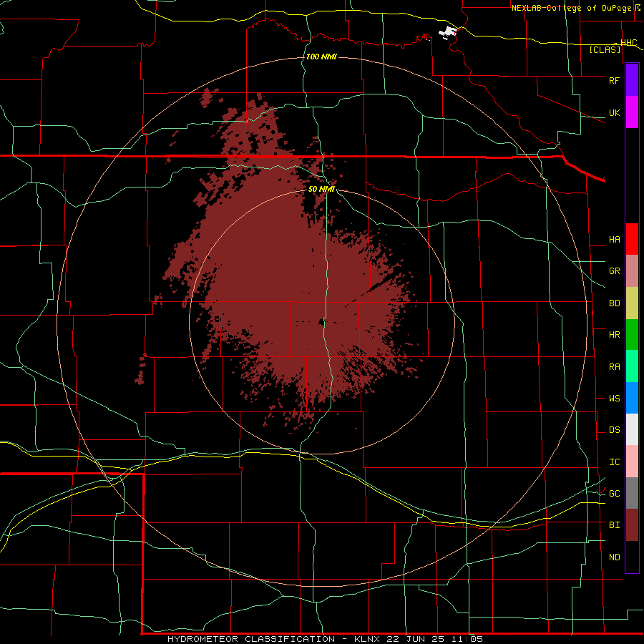Select the BI dark red legend swatch
This screenshot has width=644, height=644.
pyautogui.click(x=632, y=525)
